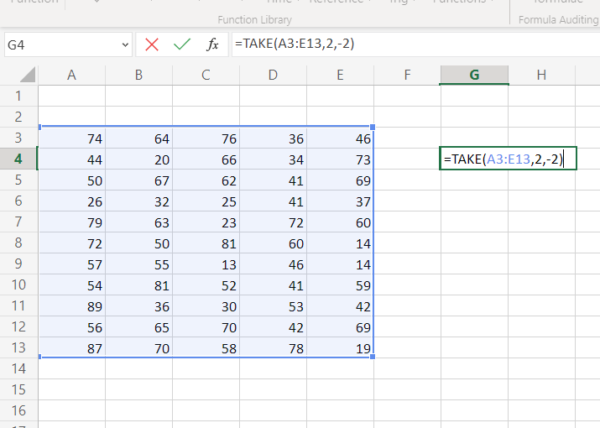Click cell D11 containing 53
This screenshot has height=428, width=600.
273,306
